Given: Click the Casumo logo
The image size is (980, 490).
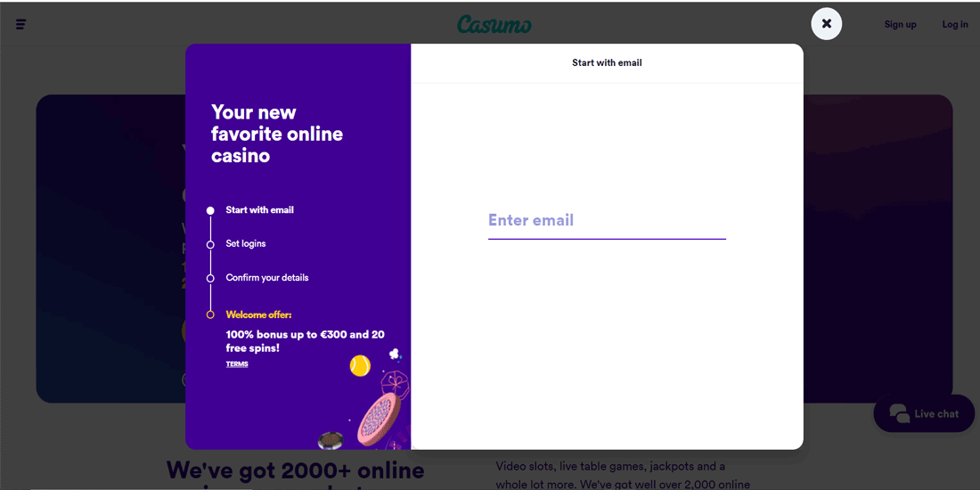Looking at the screenshot, I should 494,24.
